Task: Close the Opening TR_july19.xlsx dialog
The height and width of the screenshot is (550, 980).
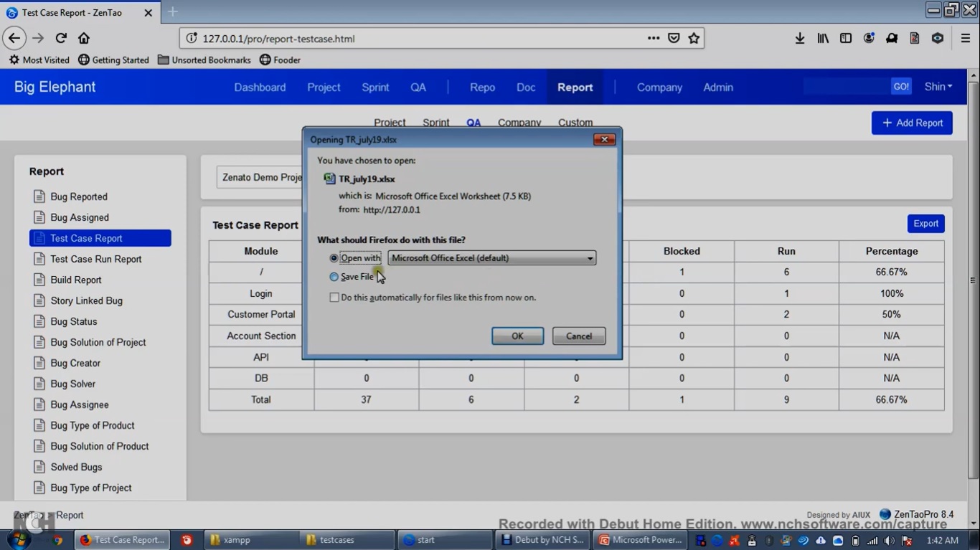Action: [x=604, y=139]
